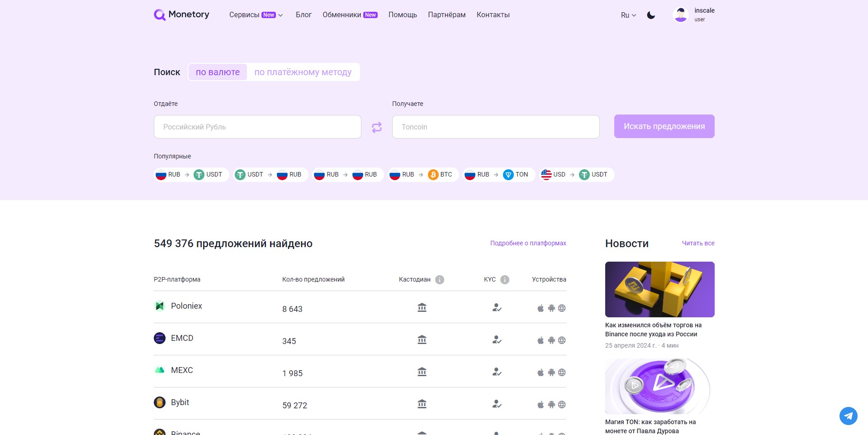Open the Binance news article thumbnail

pyautogui.click(x=660, y=289)
